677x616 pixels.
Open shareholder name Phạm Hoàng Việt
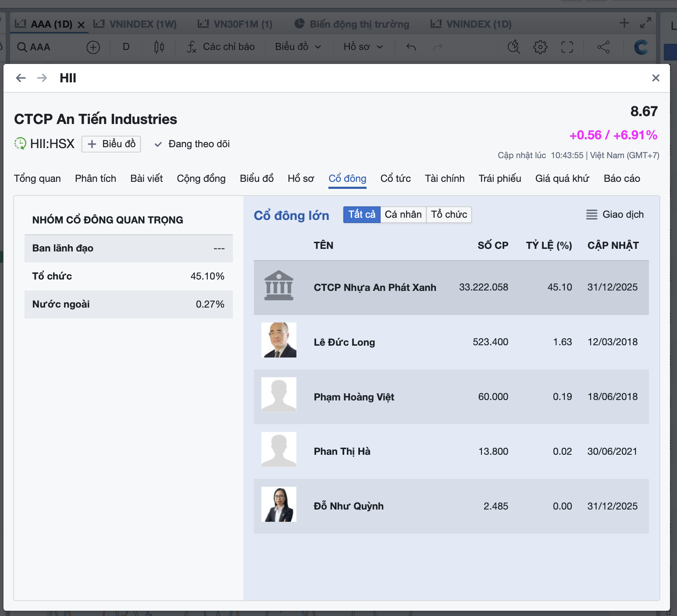(x=354, y=397)
